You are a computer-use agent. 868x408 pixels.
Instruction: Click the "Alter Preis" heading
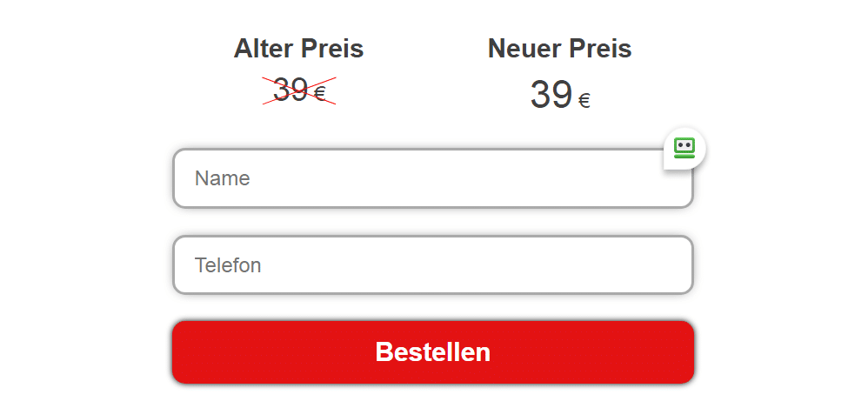(298, 49)
